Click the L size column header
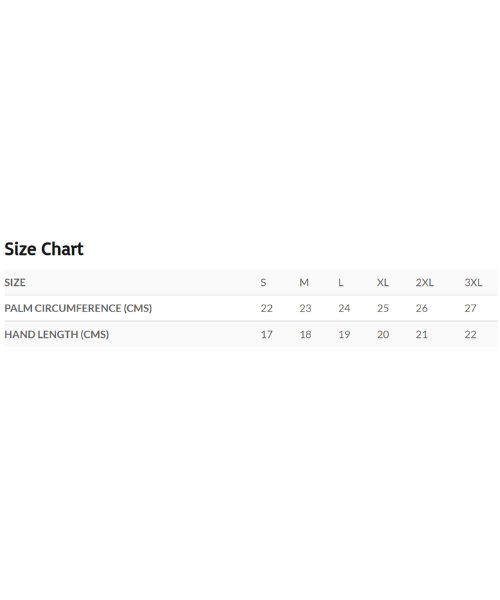This screenshot has width=500, height=600. [x=340, y=282]
